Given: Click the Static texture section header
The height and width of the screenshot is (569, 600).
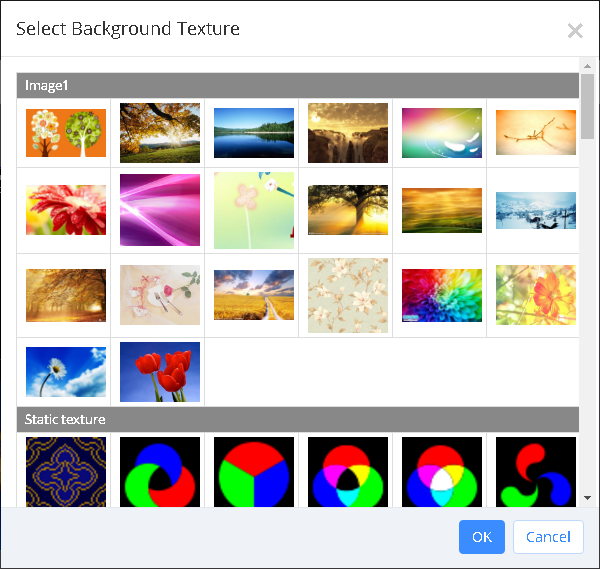Looking at the screenshot, I should [x=298, y=419].
